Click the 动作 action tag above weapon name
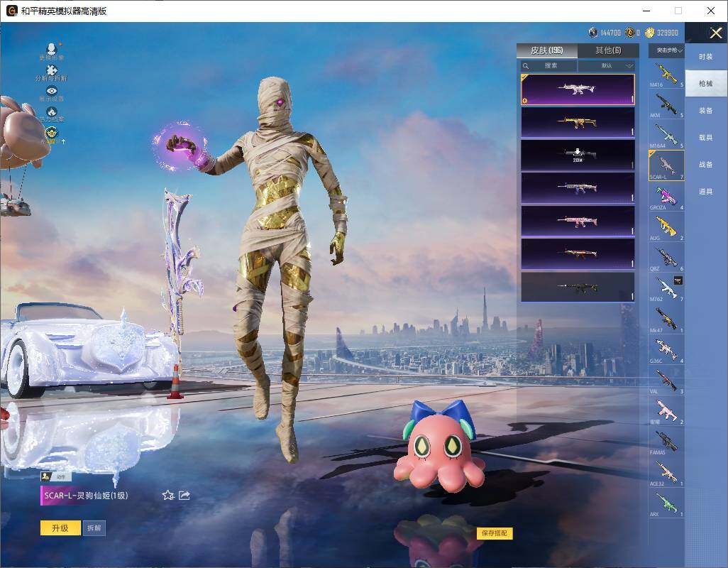 (56, 476)
